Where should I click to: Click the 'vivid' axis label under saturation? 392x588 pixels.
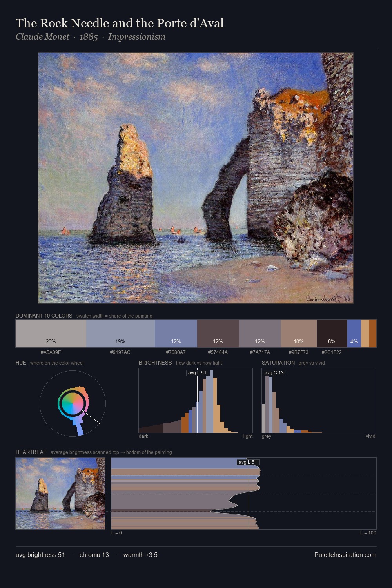pyautogui.click(x=370, y=436)
